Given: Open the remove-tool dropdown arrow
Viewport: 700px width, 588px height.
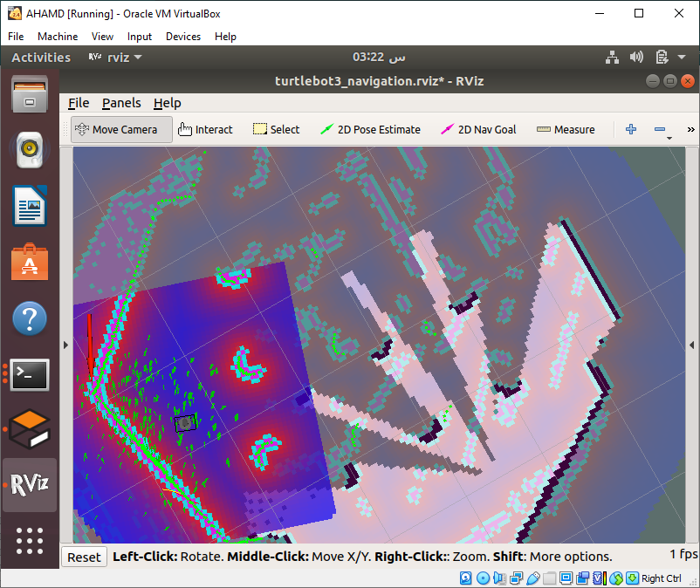Looking at the screenshot, I should click(x=669, y=139).
